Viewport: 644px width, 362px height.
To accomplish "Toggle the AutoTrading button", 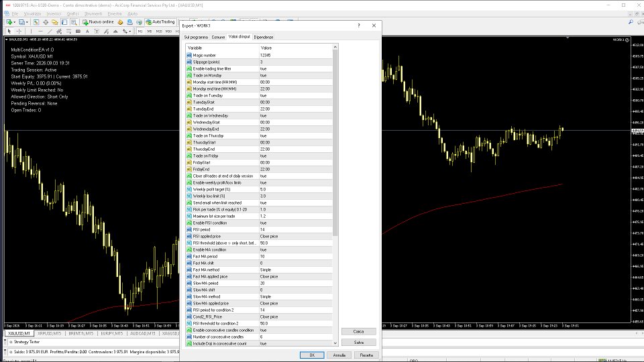I will [x=160, y=21].
